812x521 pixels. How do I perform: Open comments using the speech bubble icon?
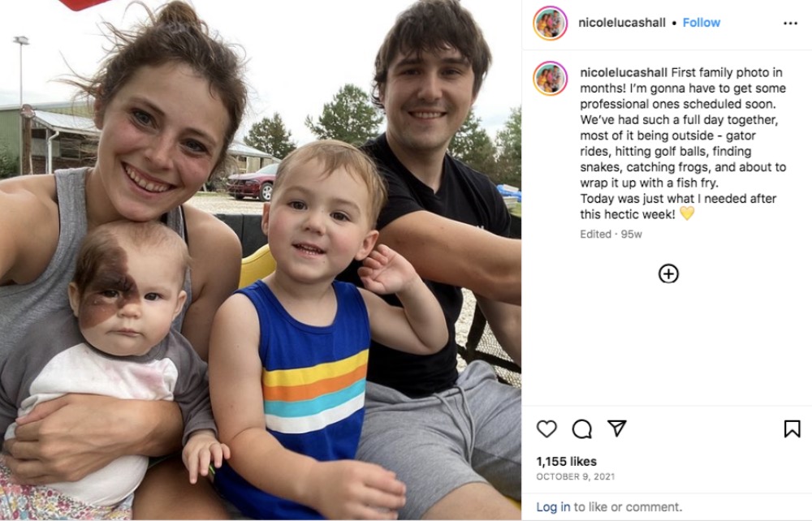tap(581, 429)
